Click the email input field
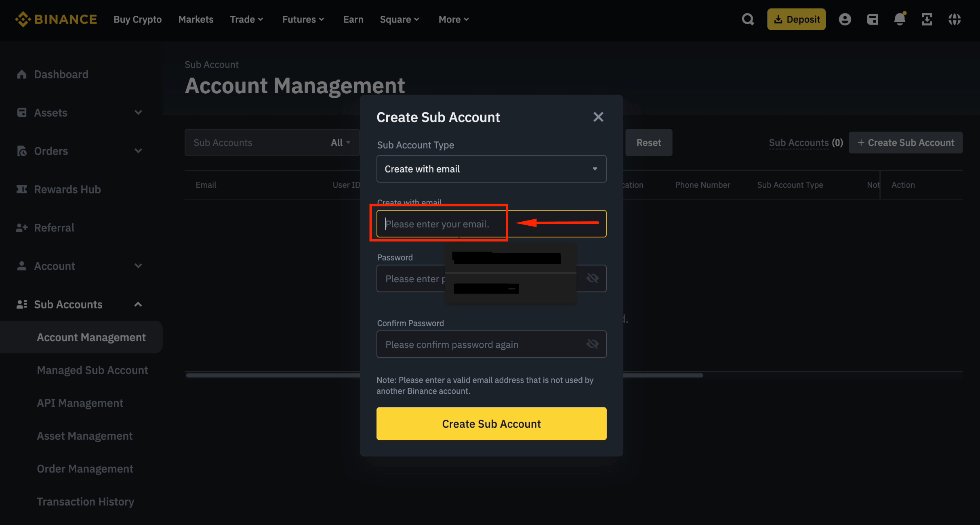 439,223
